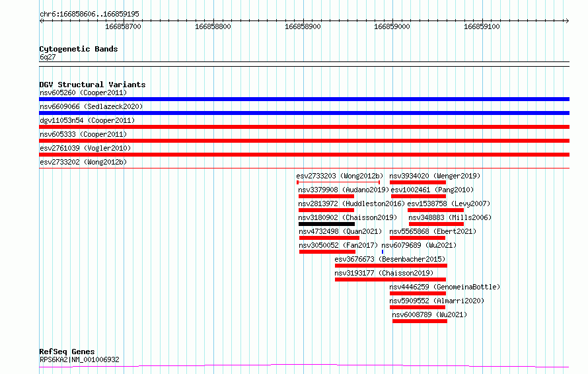Open nsv3934020 (Wenger2019) variant label
588x374 pixels.
click(435, 176)
